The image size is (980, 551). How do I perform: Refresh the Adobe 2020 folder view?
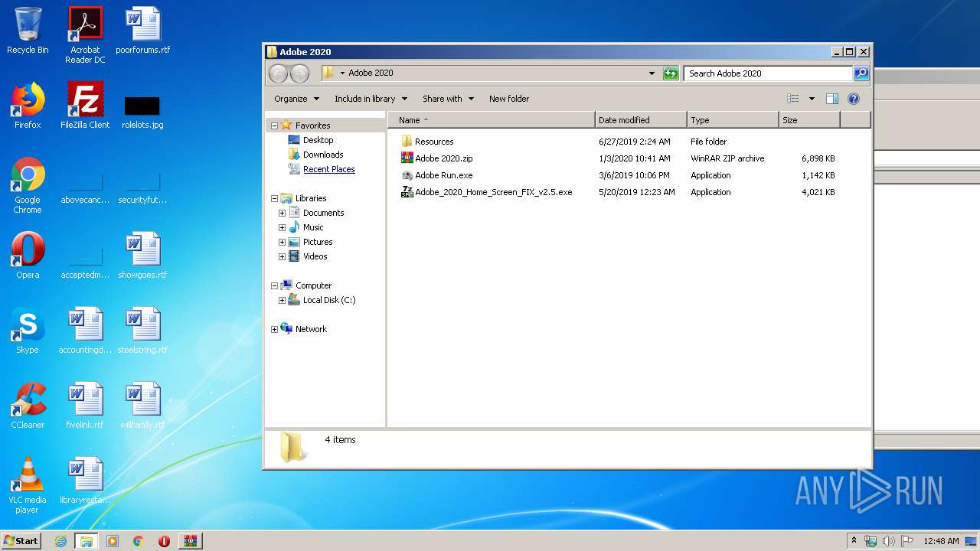point(671,73)
